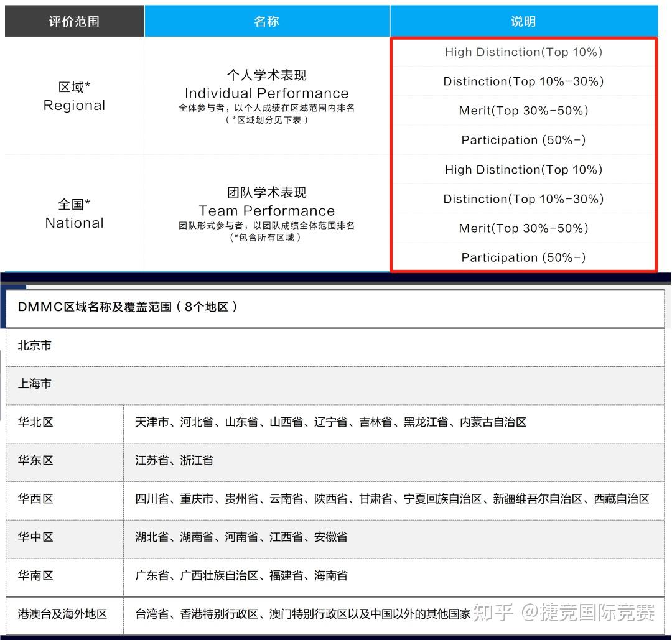Click the 上海市 region row
The image size is (672, 640).
(336, 384)
